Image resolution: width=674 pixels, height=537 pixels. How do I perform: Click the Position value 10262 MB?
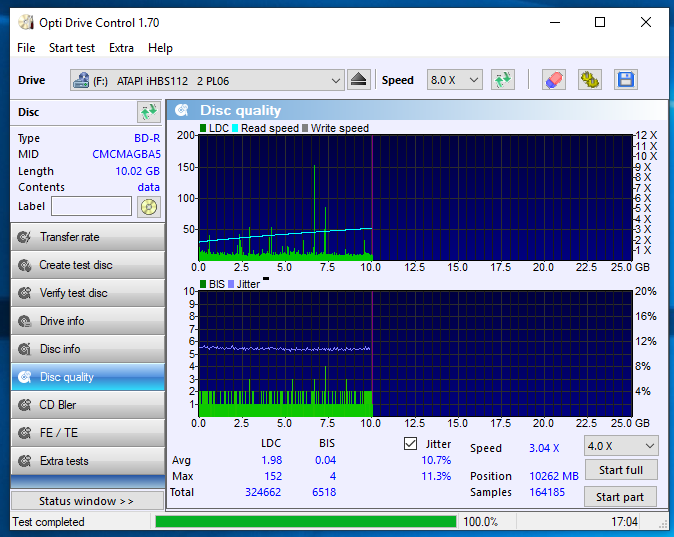tap(554, 476)
